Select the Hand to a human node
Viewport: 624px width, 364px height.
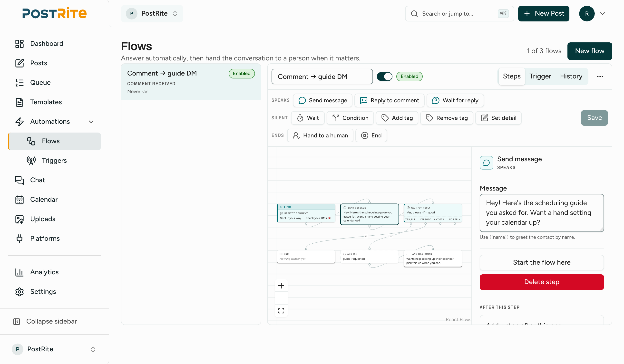(433, 259)
